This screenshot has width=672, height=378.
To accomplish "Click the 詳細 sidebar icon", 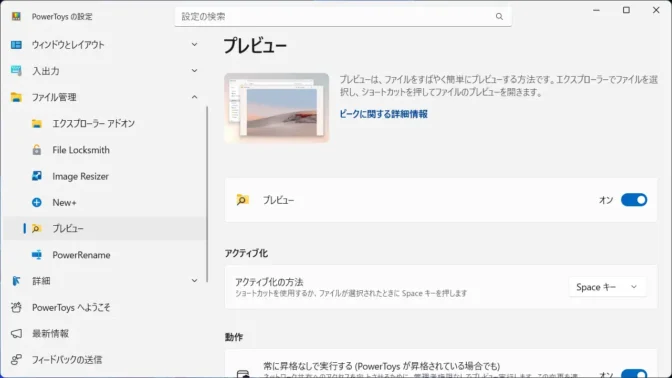I will click(x=16, y=281).
